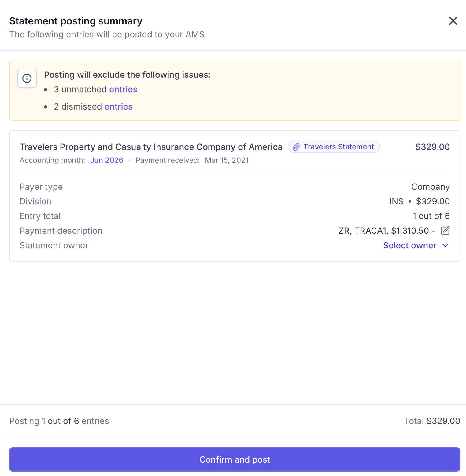
Task: Click the paperclip attachment icon
Action: point(296,147)
